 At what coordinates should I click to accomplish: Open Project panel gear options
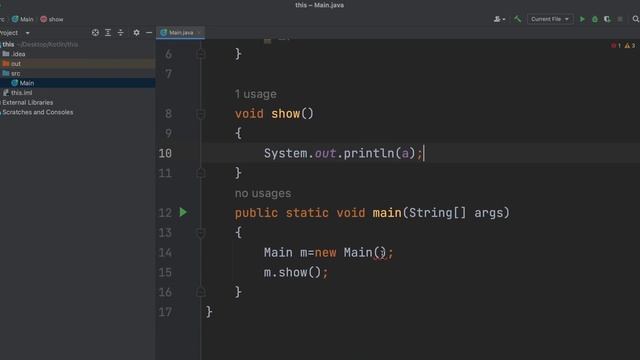[136, 33]
